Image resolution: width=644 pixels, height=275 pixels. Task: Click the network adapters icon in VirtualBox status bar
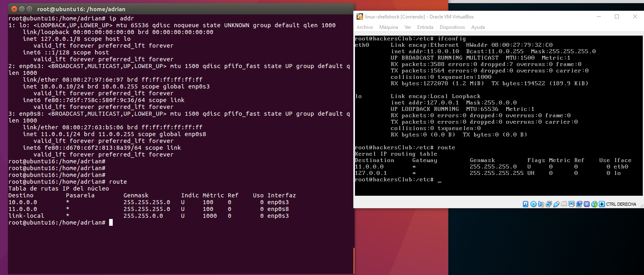click(x=548, y=204)
